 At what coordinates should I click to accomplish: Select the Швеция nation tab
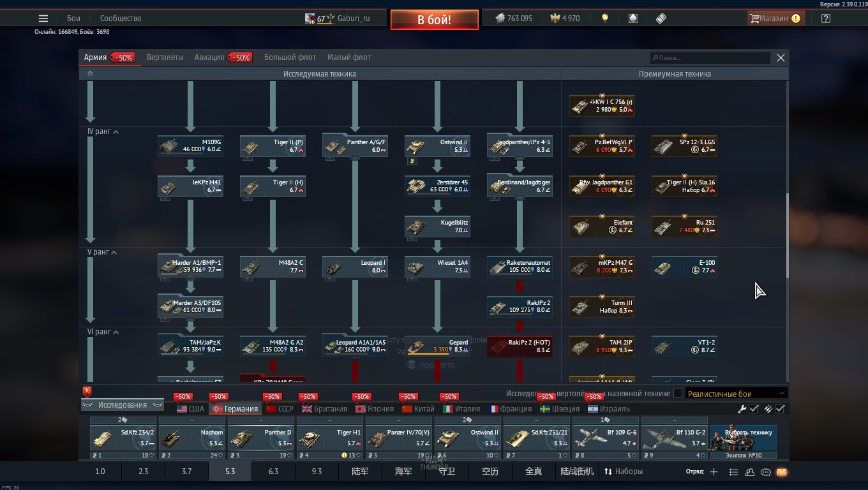point(559,409)
